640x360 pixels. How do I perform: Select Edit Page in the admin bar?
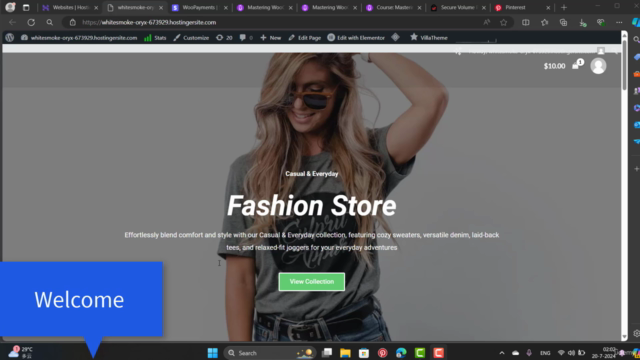coord(304,38)
